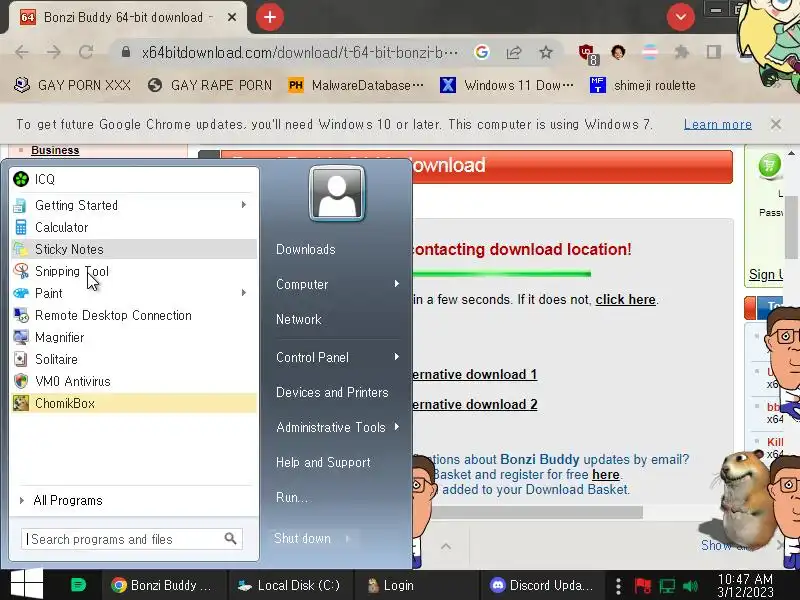Open alternative download 1 link
800x600 pixels.
click(474, 374)
